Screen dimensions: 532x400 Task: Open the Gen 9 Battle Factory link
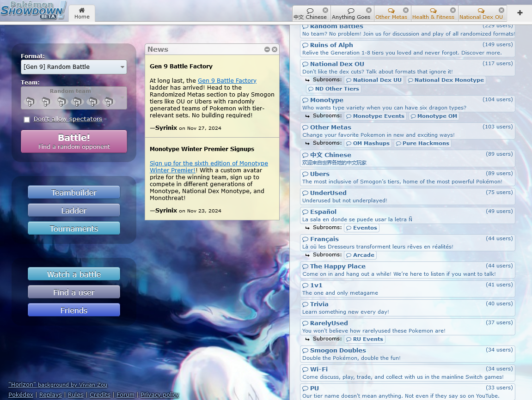click(227, 81)
